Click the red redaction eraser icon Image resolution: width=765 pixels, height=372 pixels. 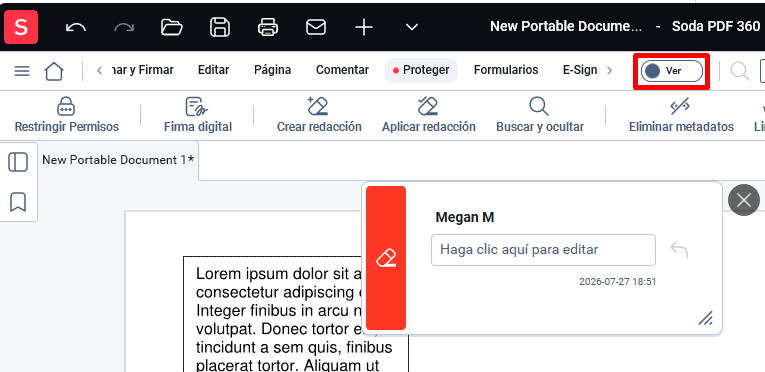386,258
